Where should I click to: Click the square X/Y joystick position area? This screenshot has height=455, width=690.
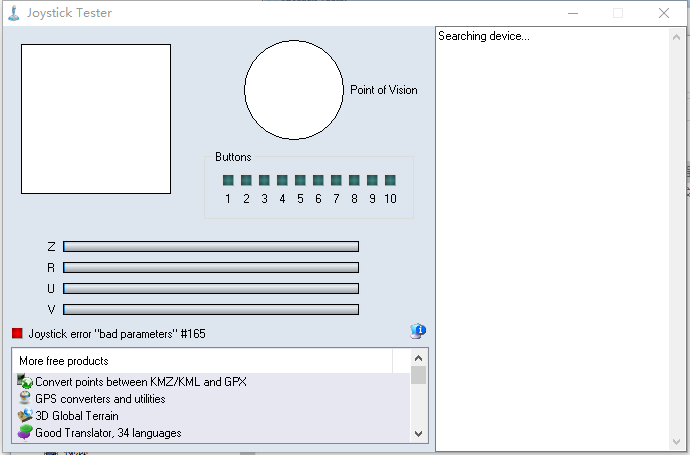point(96,119)
